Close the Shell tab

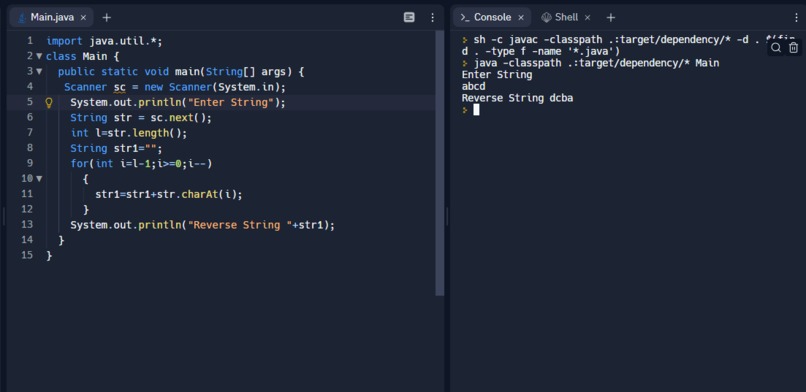pyautogui.click(x=588, y=17)
